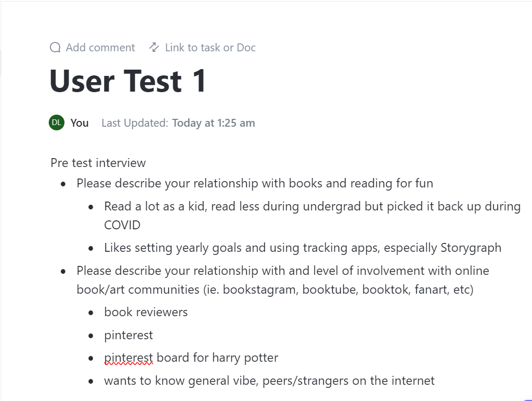Click the wants to know general vibe line
The image size is (532, 401).
pos(269,381)
